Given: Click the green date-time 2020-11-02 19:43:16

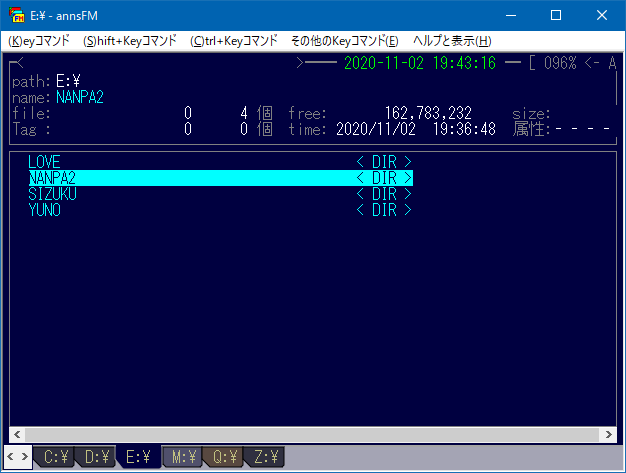Looking at the screenshot, I should click(x=420, y=63).
